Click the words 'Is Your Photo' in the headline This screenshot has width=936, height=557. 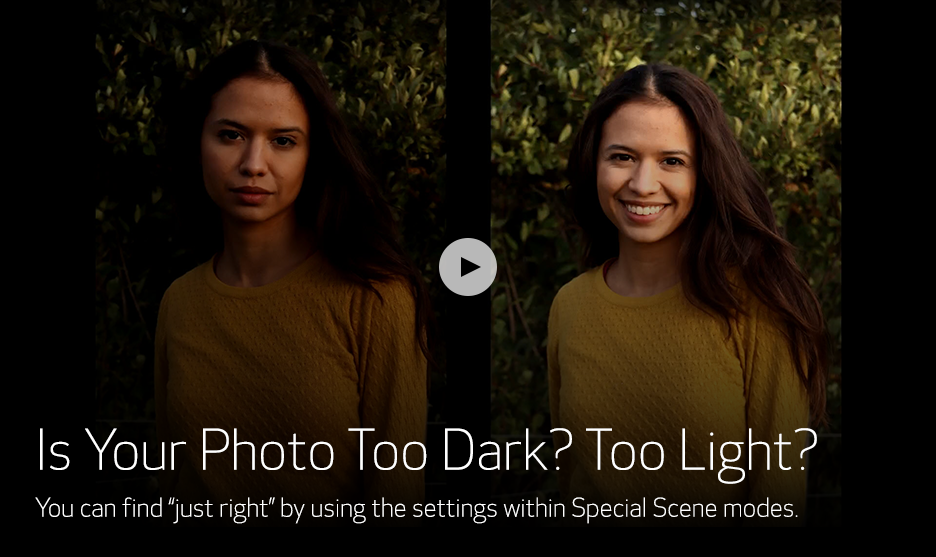pyautogui.click(x=183, y=452)
